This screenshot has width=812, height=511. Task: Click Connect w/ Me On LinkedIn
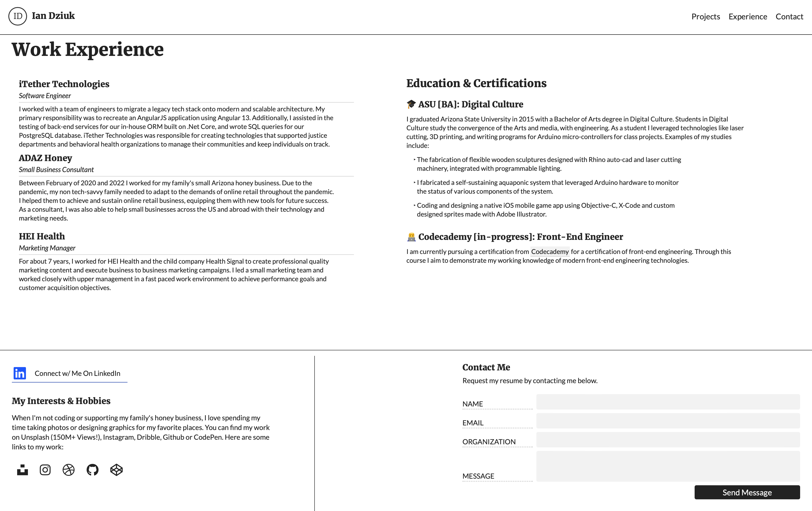coord(77,373)
